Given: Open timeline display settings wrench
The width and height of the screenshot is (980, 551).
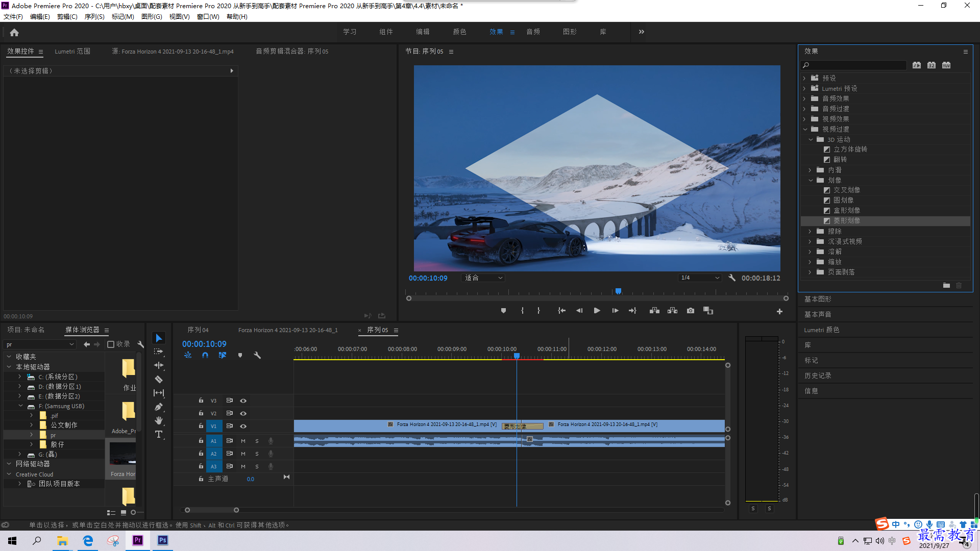Looking at the screenshot, I should coord(257,356).
